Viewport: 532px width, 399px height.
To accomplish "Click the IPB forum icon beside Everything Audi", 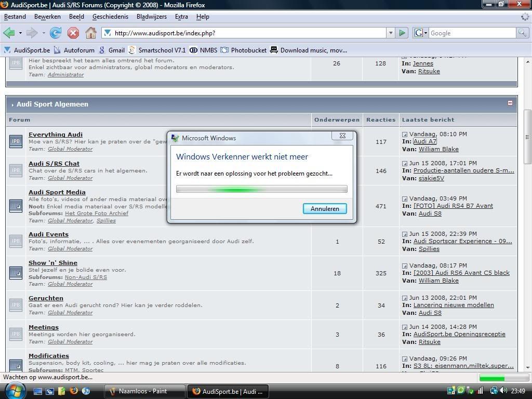I will [x=16, y=141].
